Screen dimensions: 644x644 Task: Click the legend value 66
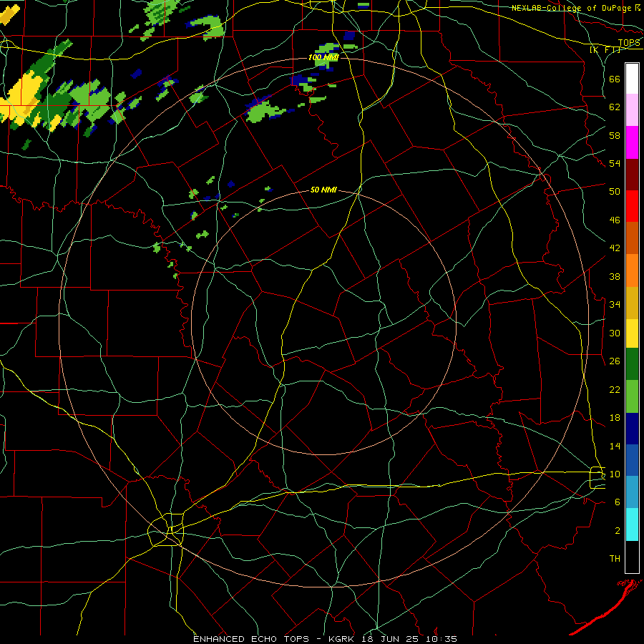pyautogui.click(x=615, y=79)
